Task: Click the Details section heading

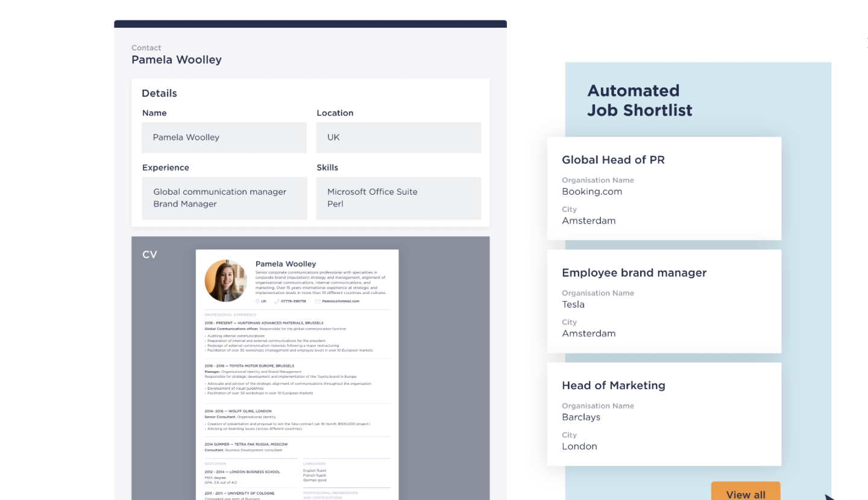Action: (159, 93)
